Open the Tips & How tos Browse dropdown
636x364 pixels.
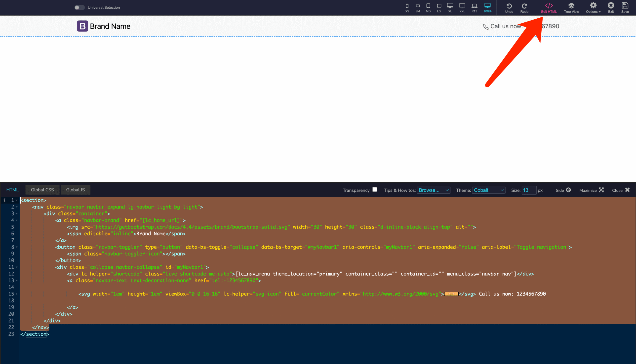pos(434,190)
